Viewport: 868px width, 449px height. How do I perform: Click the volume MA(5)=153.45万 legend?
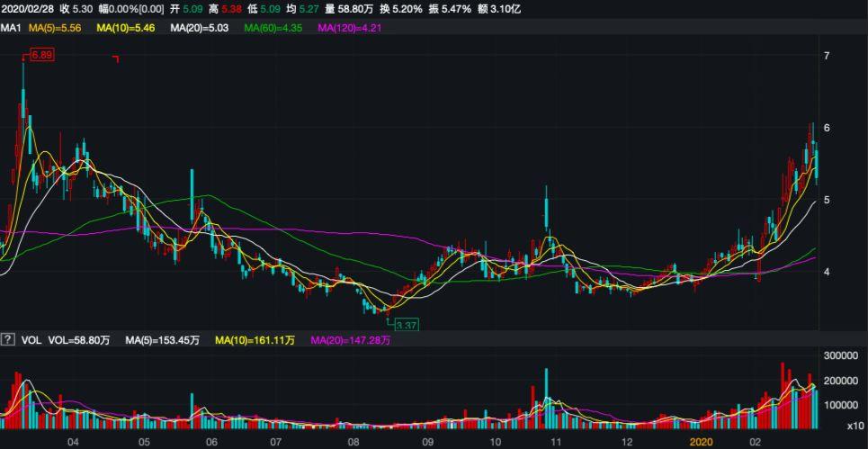click(x=164, y=340)
